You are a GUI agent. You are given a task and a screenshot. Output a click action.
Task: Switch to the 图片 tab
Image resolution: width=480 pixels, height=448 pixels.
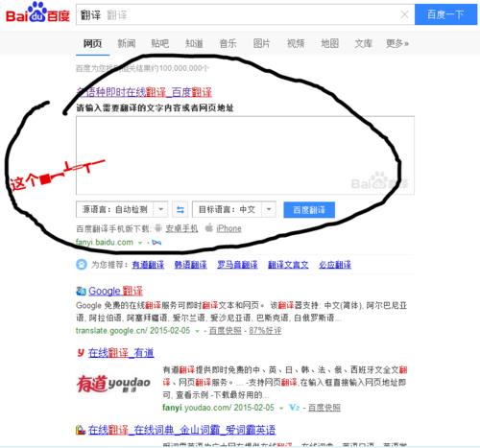[262, 43]
